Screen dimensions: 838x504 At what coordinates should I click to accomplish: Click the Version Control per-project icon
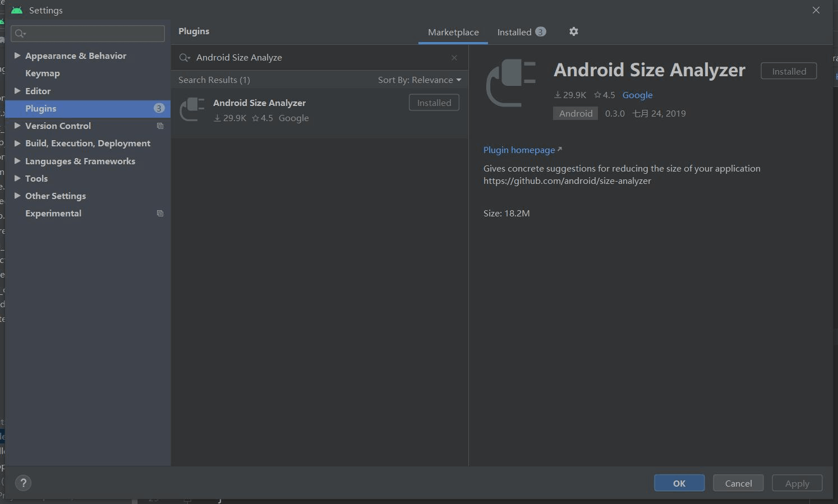[160, 126]
